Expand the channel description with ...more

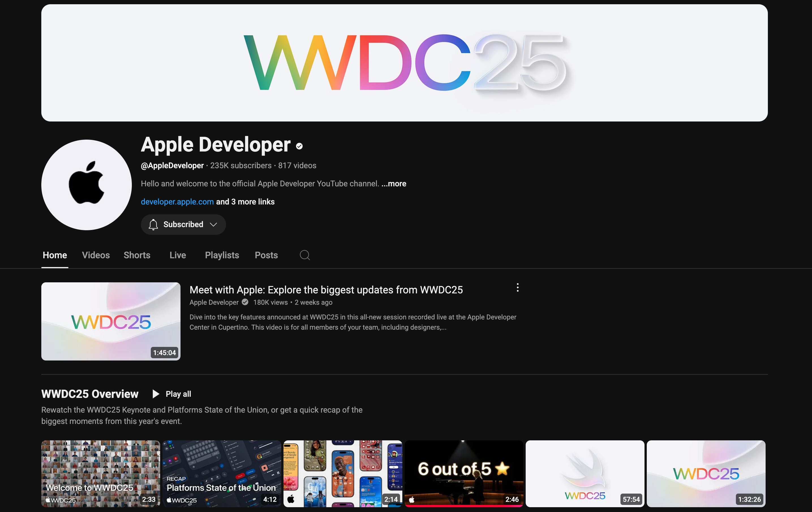coord(393,184)
